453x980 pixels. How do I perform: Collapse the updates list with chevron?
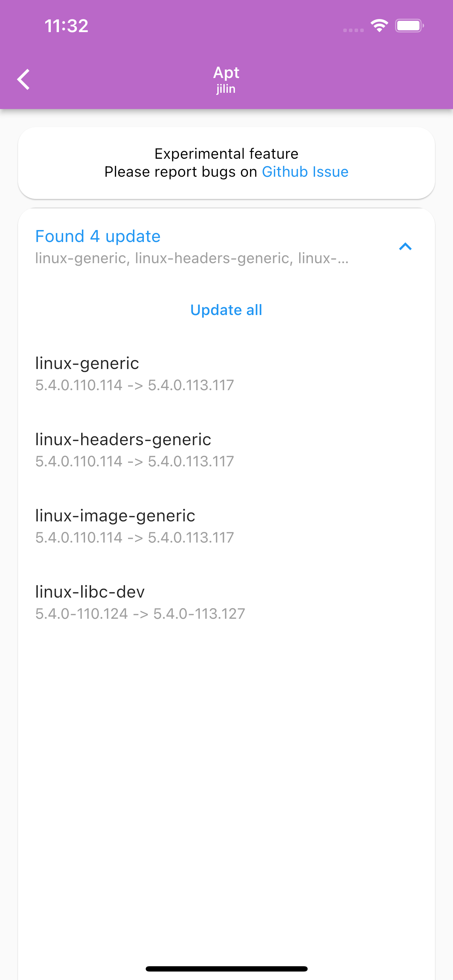[405, 247]
